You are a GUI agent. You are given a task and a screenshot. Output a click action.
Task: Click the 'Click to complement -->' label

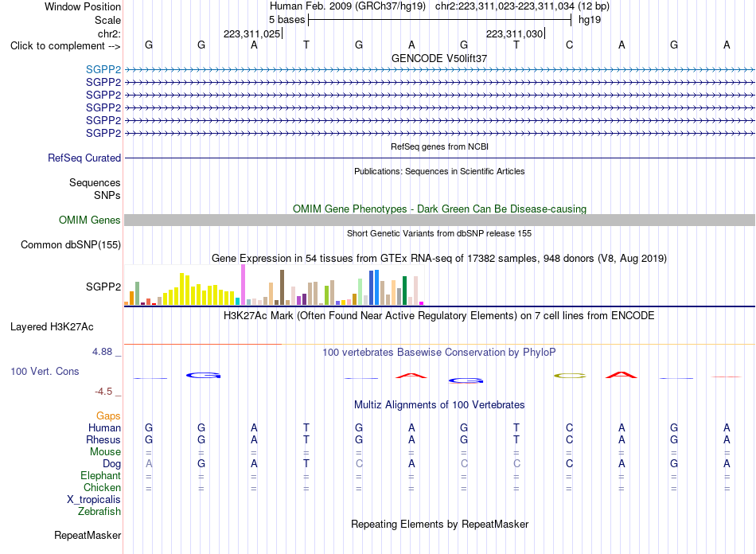pyautogui.click(x=65, y=46)
